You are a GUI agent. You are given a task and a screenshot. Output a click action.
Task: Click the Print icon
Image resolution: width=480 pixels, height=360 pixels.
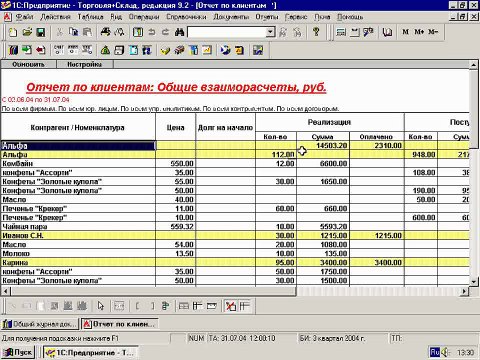(x=106, y=32)
